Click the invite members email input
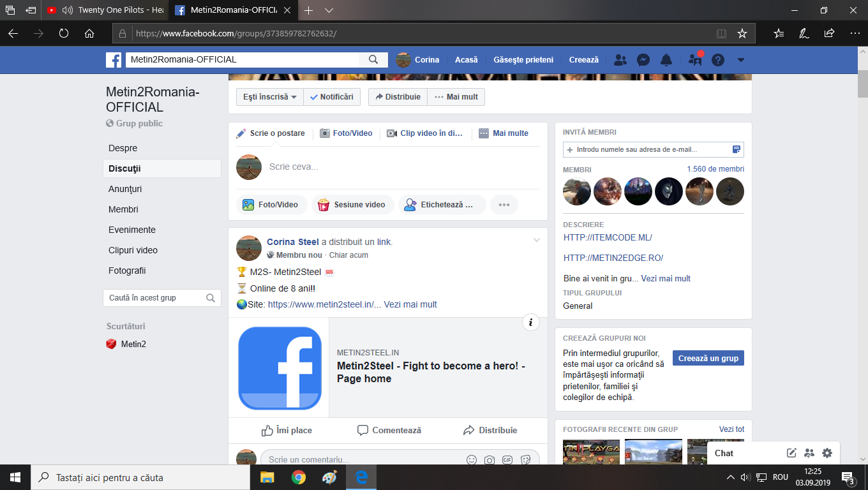Viewport: 868px width, 490px height. tap(654, 149)
